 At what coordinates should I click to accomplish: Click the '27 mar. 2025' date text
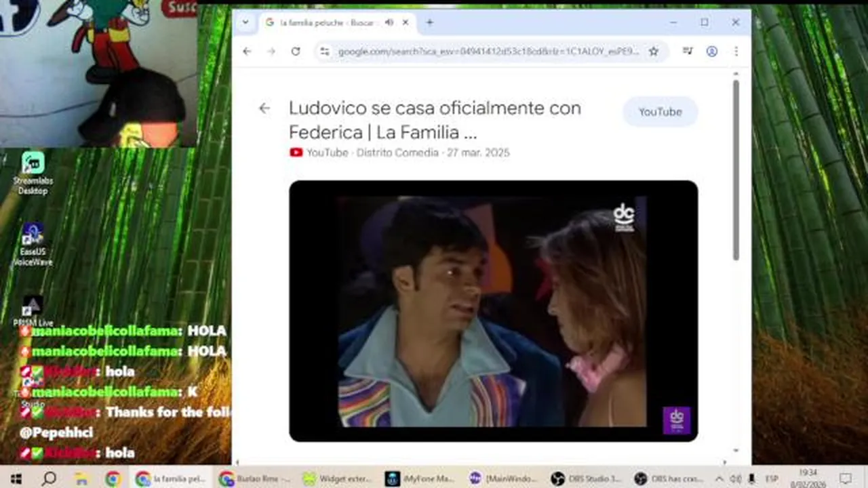pos(478,152)
